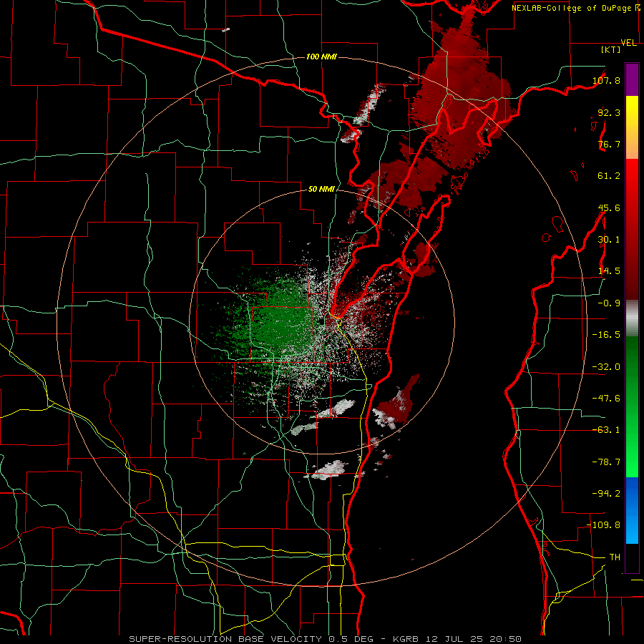The height and width of the screenshot is (644, 644).
Task: Select the -109.8 velocity scale value
Action: (x=603, y=525)
